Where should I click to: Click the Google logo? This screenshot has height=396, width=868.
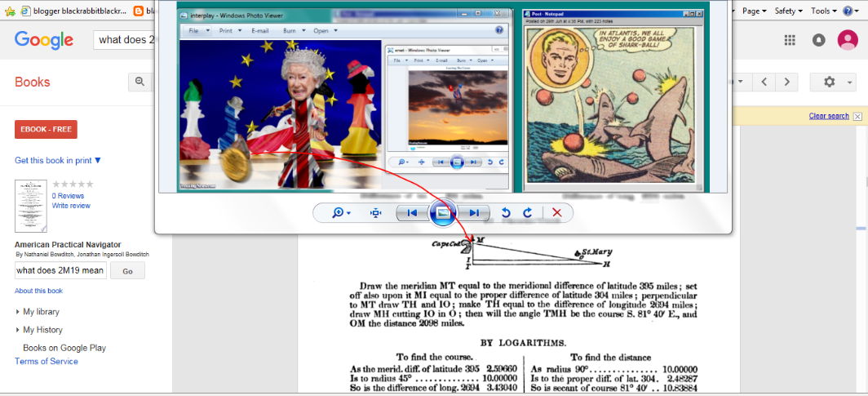[44, 40]
